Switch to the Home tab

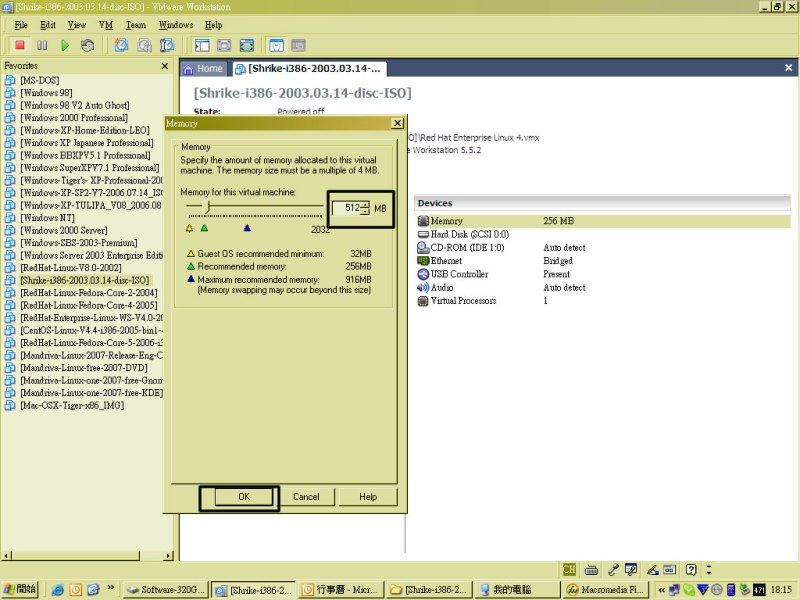coord(204,68)
